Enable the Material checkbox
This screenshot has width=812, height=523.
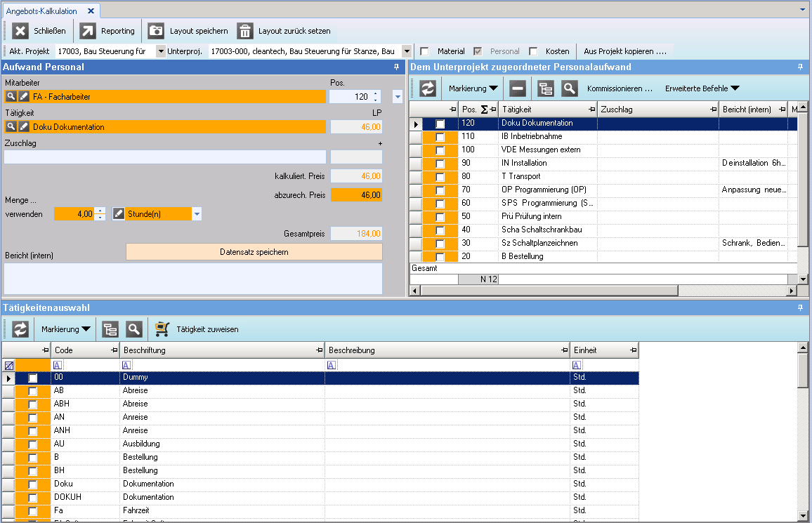point(424,51)
